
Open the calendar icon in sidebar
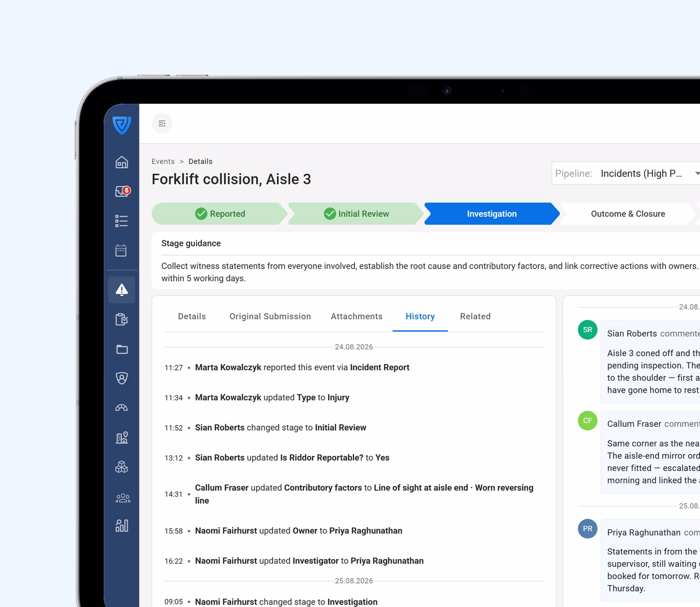[121, 250]
